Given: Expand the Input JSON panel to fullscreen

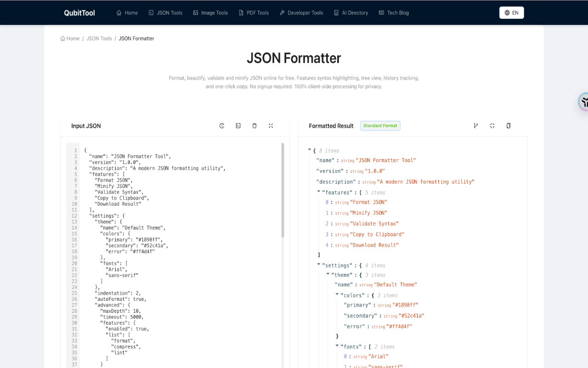Looking at the screenshot, I should tap(271, 126).
